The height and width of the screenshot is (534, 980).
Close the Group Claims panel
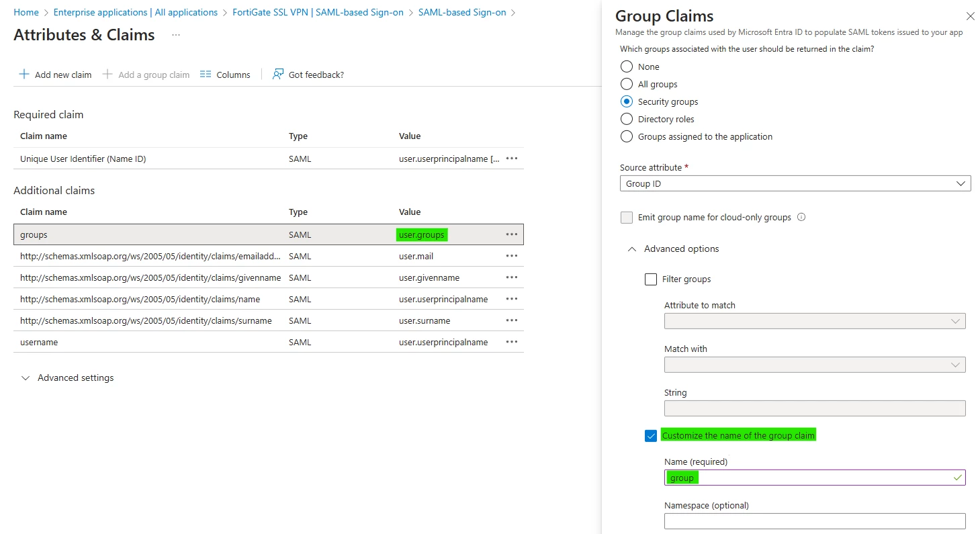[970, 16]
